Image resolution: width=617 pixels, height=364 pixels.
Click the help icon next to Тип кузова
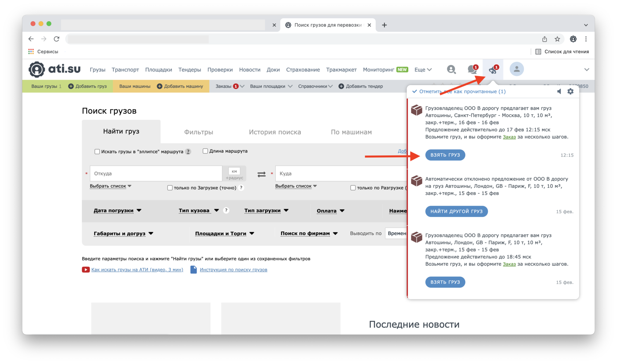(226, 210)
